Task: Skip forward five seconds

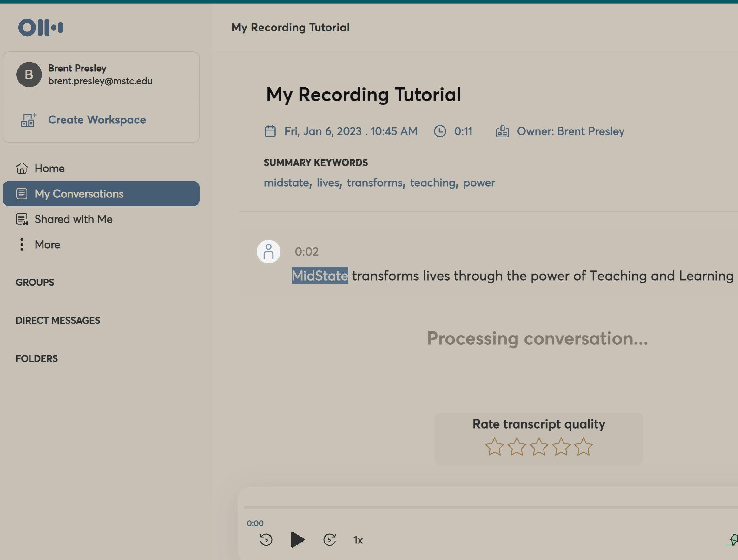Action: point(329,539)
